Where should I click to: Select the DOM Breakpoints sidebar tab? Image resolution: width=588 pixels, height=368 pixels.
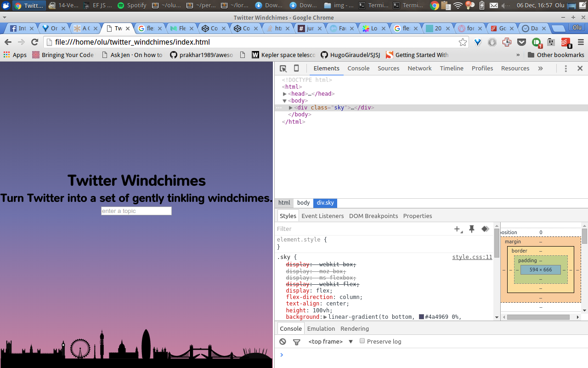(373, 216)
